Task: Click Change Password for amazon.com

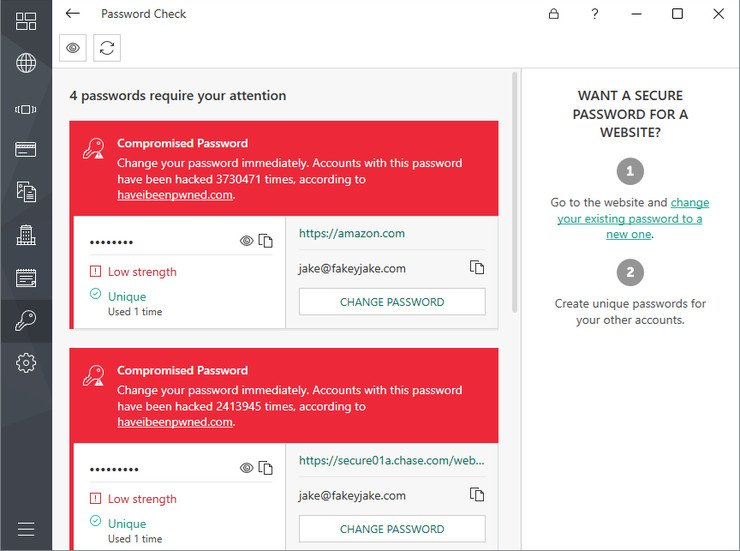Action: [392, 302]
